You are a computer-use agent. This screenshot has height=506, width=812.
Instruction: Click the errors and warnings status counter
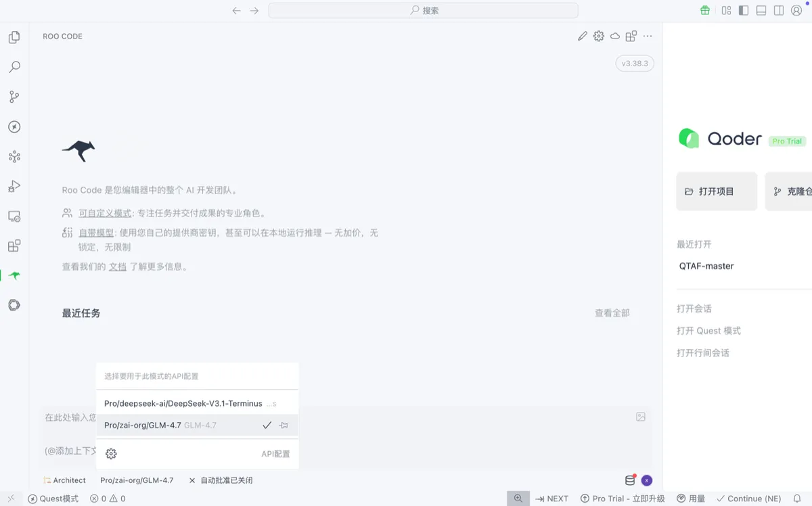pyautogui.click(x=108, y=499)
